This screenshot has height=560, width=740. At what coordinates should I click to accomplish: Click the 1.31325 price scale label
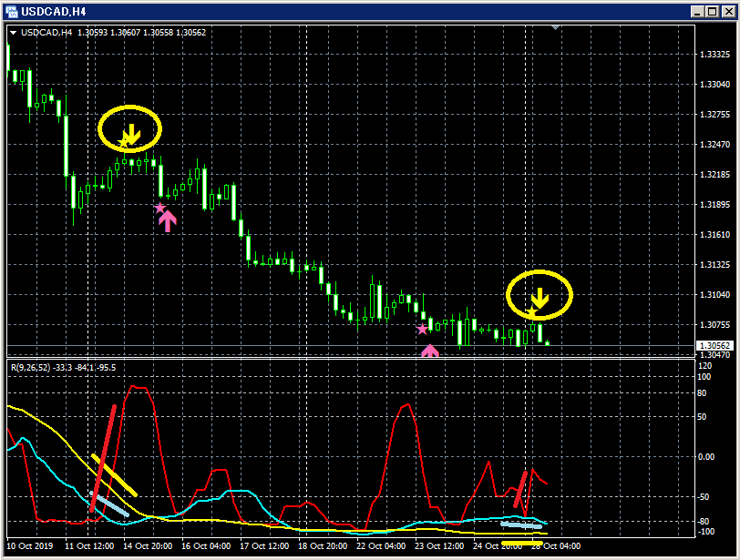click(714, 265)
